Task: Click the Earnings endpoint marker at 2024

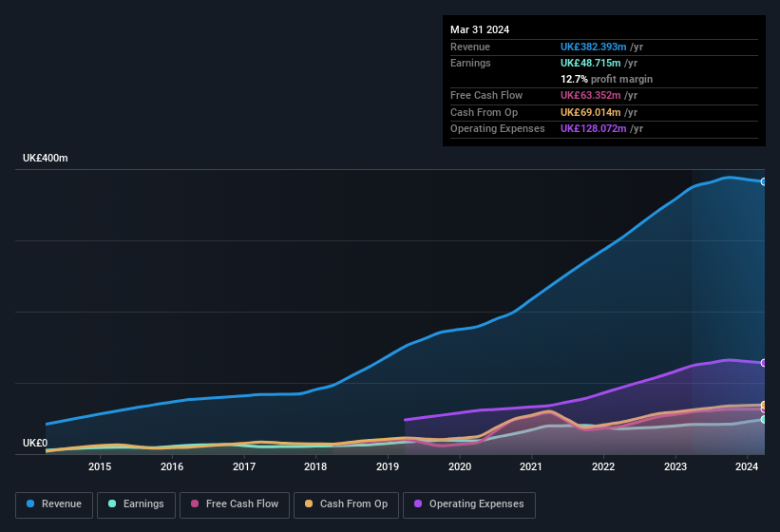Action: click(764, 420)
